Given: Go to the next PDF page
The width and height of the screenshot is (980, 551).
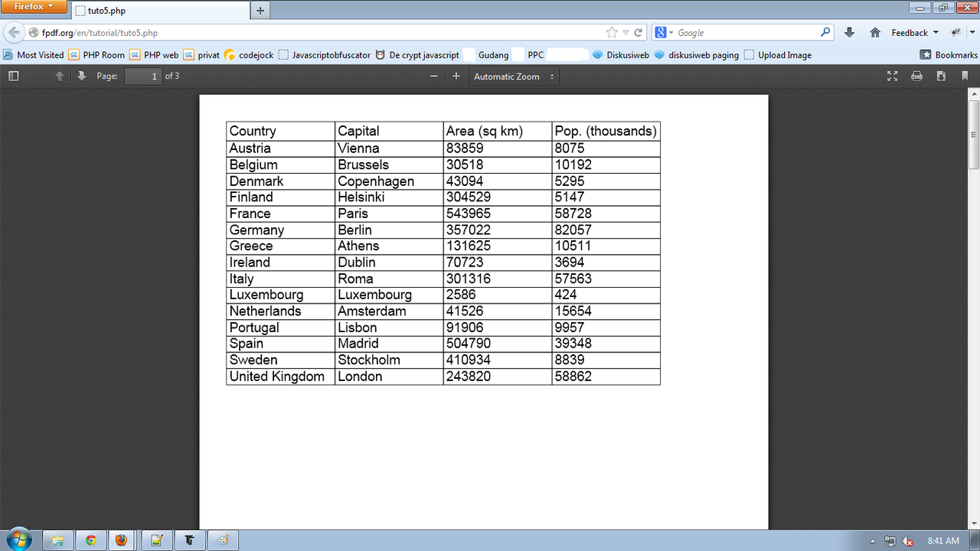Looking at the screenshot, I should pos(81,77).
